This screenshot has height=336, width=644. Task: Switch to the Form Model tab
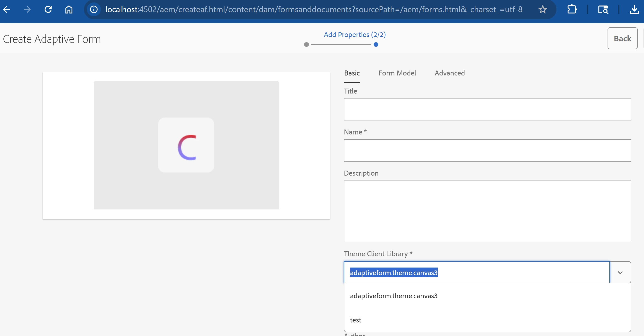[397, 73]
